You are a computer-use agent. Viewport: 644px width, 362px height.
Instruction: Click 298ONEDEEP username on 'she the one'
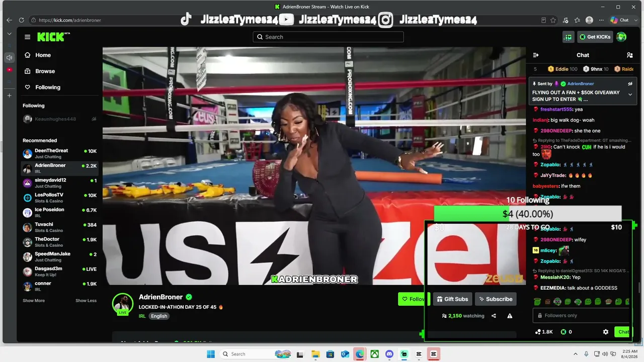coord(556,131)
